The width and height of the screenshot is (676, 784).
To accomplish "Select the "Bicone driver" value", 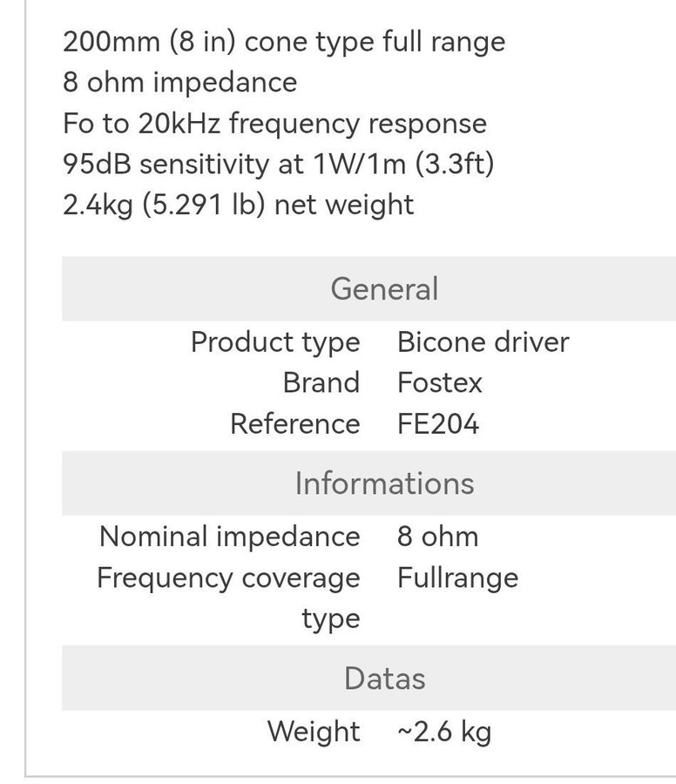I will coord(483,342).
